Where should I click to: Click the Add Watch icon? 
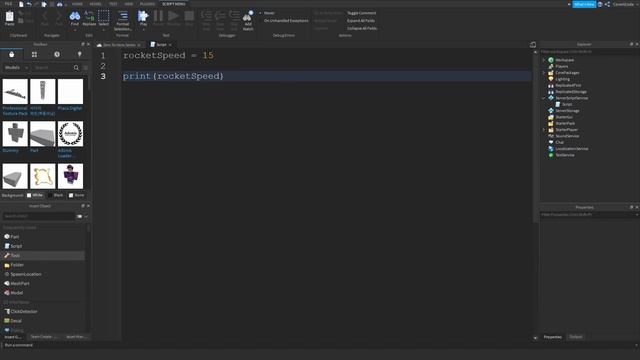[248, 16]
